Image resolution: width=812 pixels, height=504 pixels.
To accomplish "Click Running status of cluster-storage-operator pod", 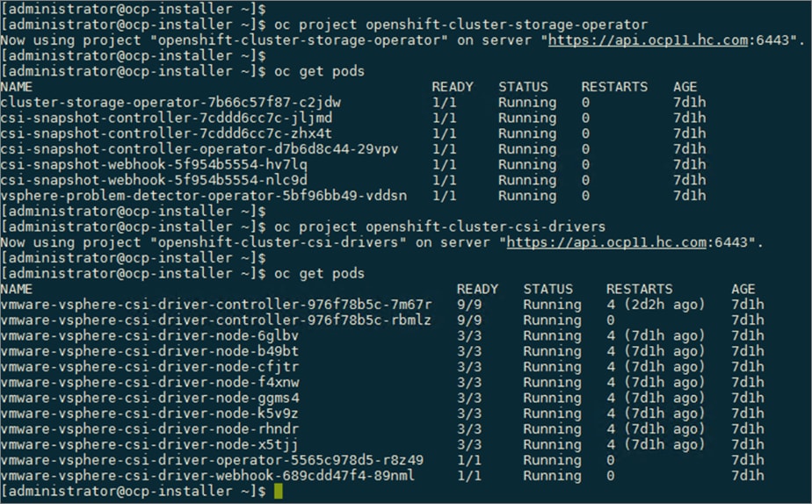I will tap(527, 103).
